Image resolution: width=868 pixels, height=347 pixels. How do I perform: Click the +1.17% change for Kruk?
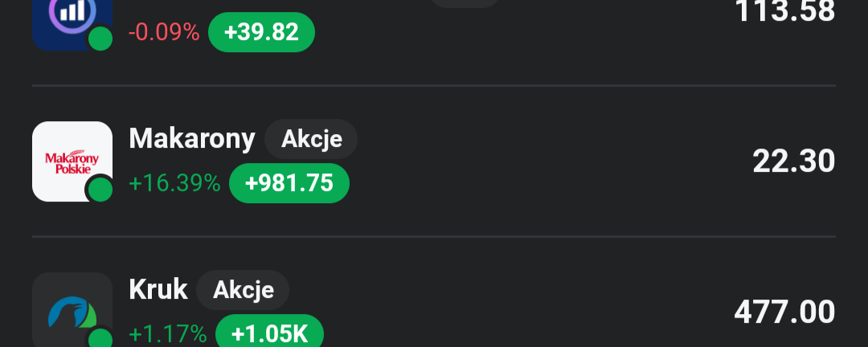167,334
